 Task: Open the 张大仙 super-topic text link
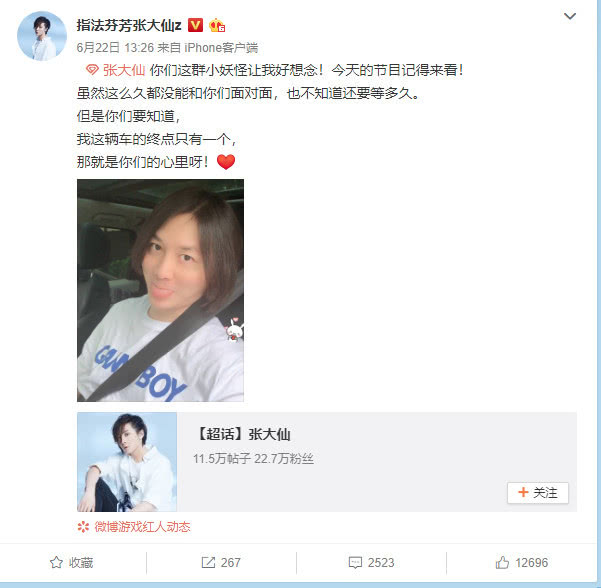tap(124, 70)
